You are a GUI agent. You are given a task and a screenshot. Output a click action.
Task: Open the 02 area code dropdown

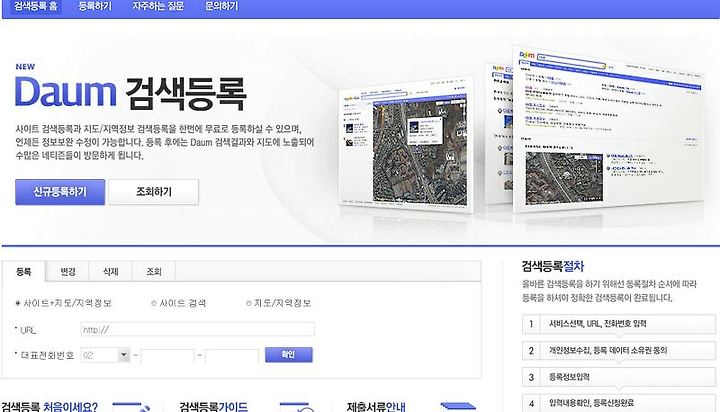[105, 355]
